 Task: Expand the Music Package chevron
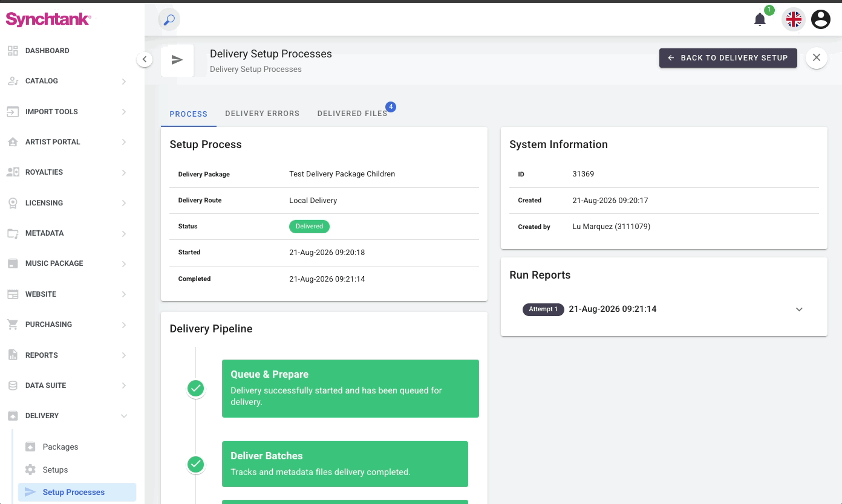124,264
